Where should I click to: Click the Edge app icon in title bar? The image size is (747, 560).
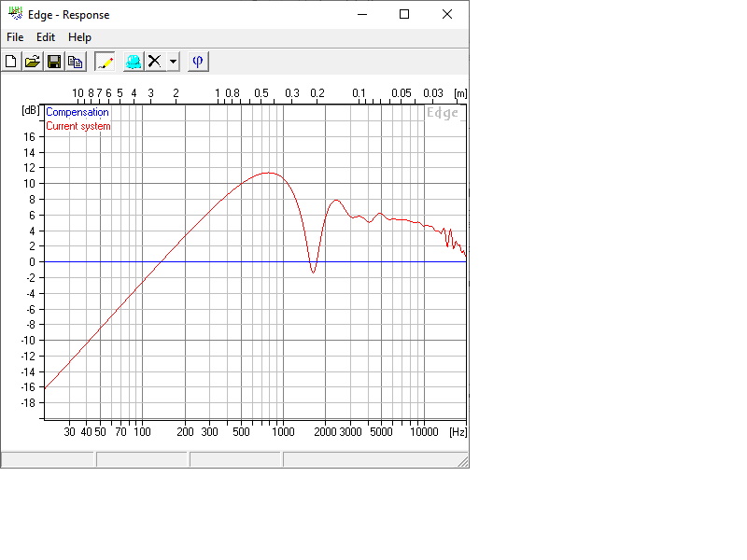[15, 14]
